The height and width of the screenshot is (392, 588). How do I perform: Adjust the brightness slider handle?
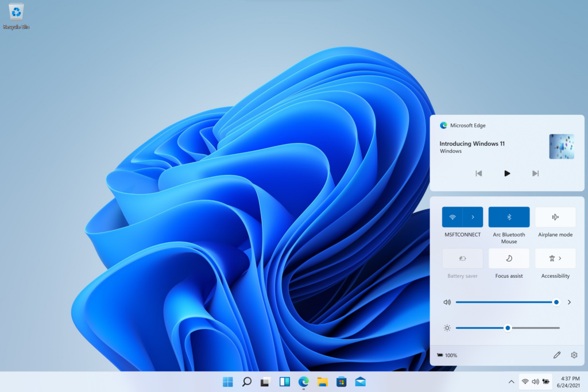click(x=507, y=328)
